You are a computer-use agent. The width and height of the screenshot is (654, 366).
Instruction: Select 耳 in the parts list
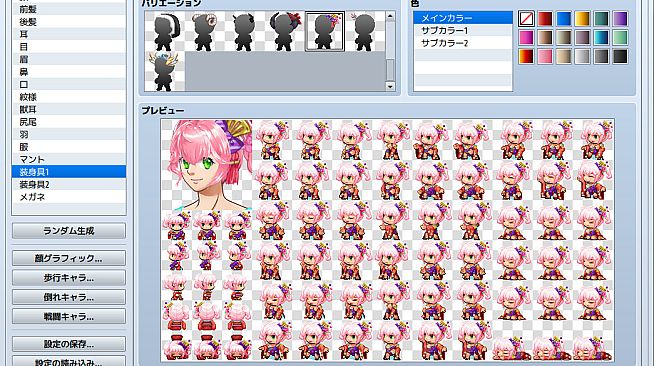(69, 34)
